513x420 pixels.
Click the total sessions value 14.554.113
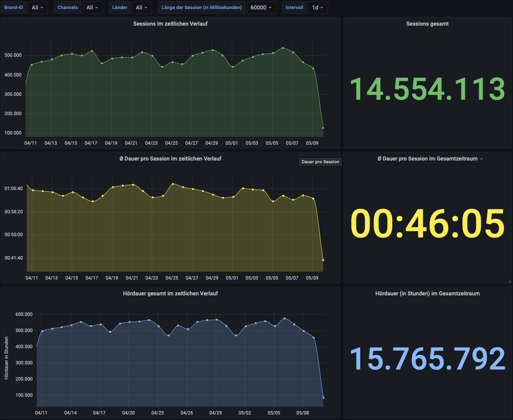[x=427, y=89]
